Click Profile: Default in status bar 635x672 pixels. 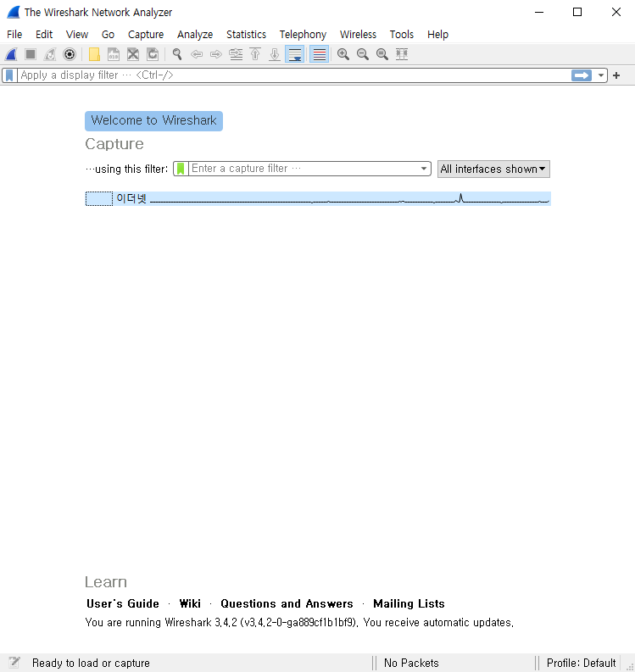pos(581,663)
